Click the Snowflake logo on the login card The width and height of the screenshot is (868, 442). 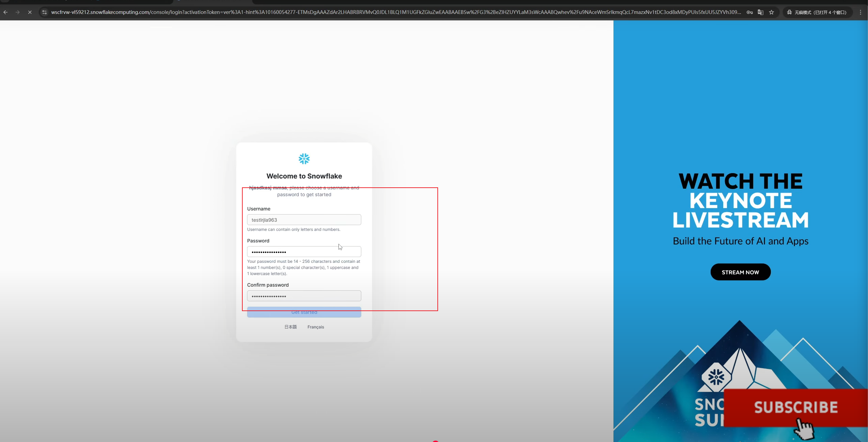coord(304,159)
